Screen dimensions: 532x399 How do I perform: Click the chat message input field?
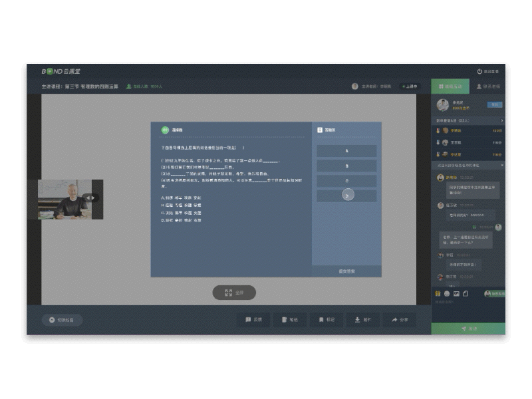tap(468, 311)
